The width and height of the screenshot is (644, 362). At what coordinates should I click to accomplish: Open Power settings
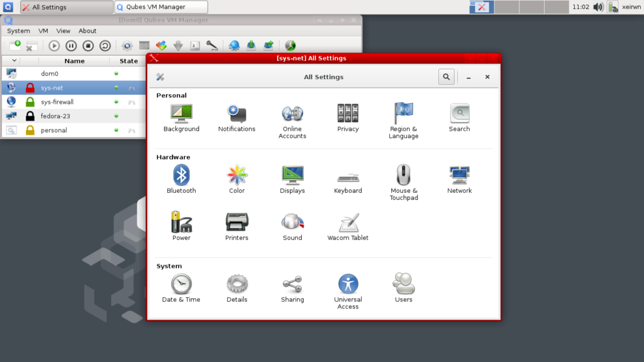(x=181, y=226)
